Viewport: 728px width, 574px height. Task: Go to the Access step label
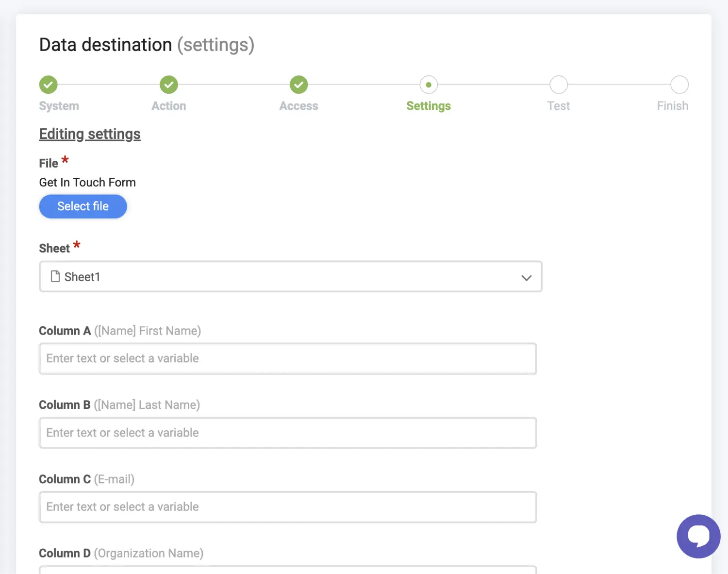click(x=299, y=106)
